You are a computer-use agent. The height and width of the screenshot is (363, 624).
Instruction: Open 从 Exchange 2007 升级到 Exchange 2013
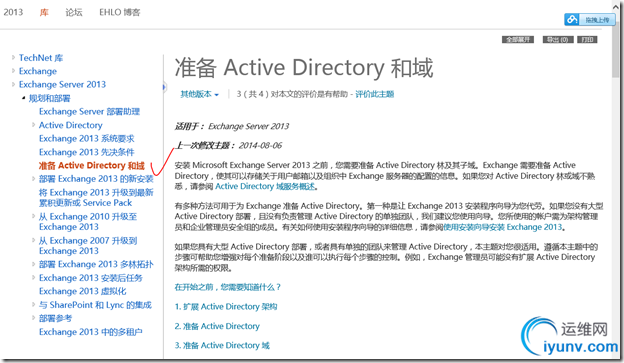(88, 246)
